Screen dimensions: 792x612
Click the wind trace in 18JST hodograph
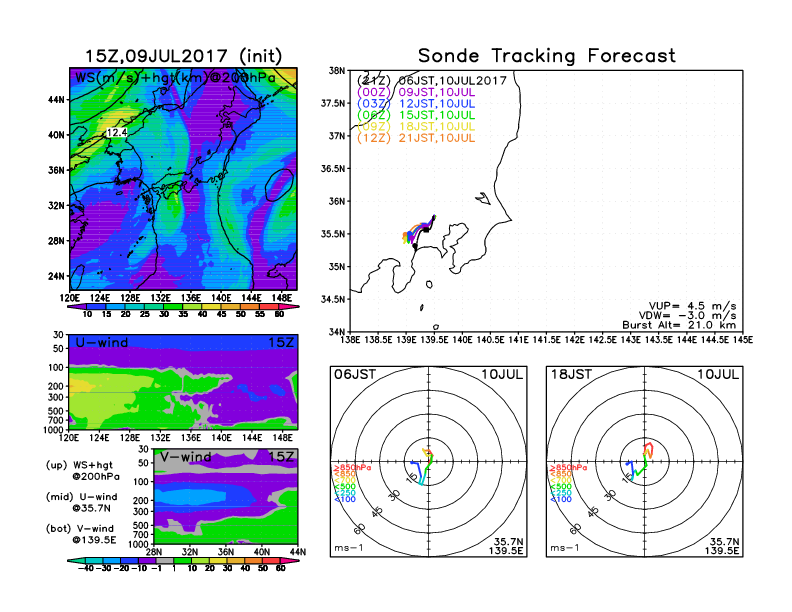pyautogui.click(x=640, y=460)
